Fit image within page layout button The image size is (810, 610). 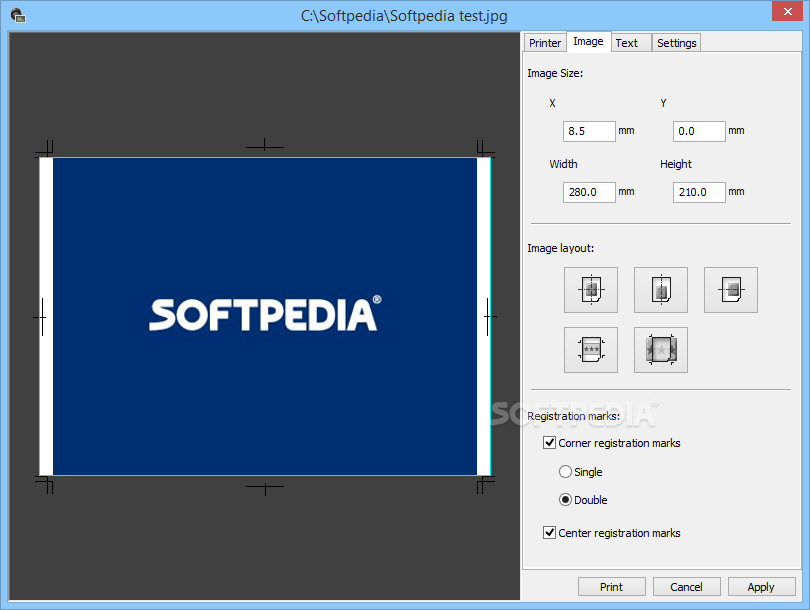pos(590,350)
